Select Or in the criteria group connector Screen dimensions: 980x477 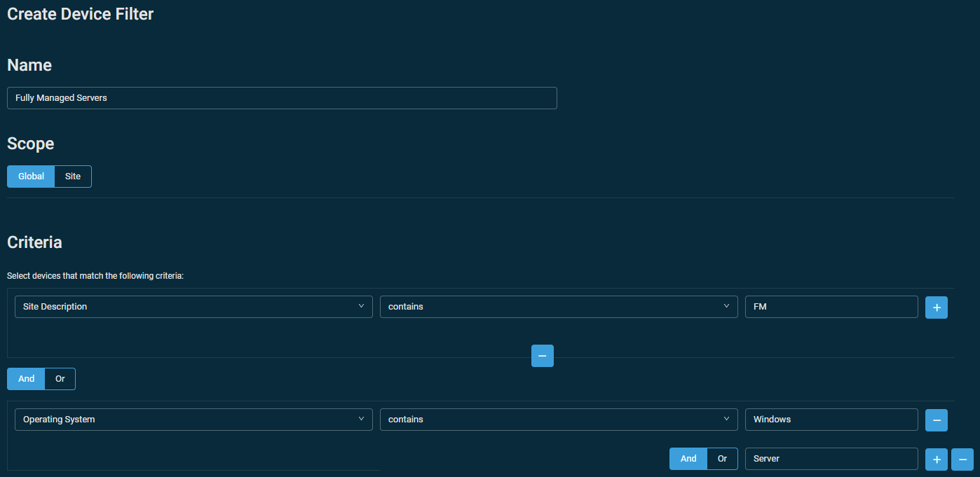click(60, 379)
